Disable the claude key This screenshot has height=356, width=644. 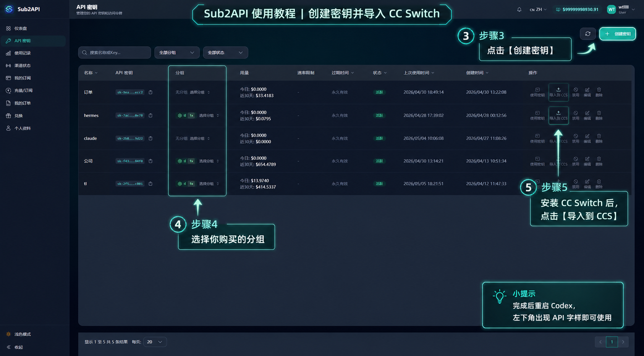(x=576, y=139)
